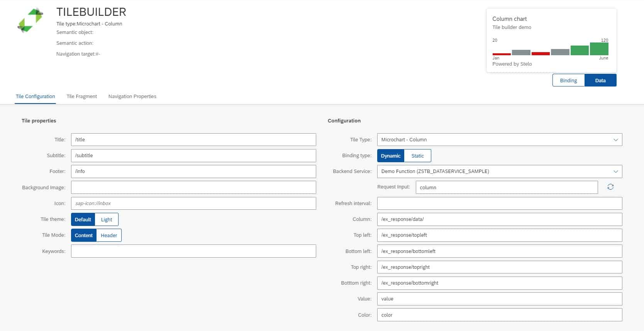The image size is (644, 331).
Task: Show the Binding preview of the tile
Action: 568,80
